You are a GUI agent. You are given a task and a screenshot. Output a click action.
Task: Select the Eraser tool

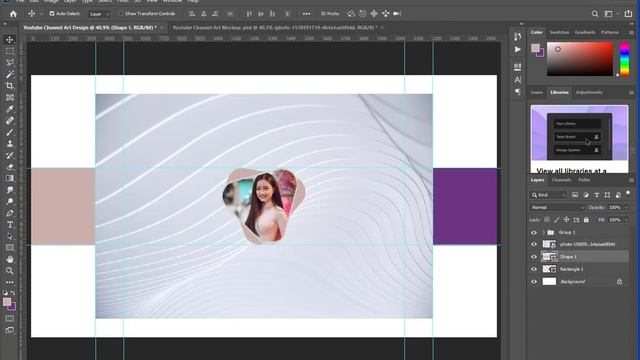point(10,167)
